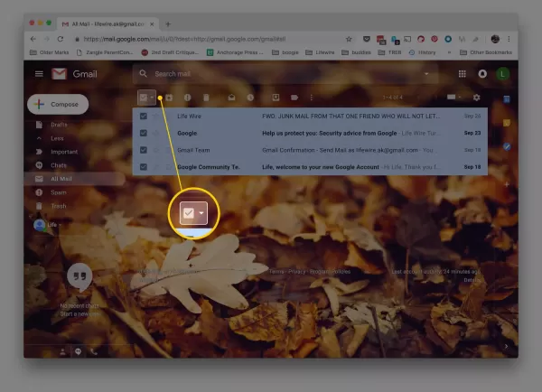Open the Important label
The height and width of the screenshot is (392, 542).
point(64,152)
